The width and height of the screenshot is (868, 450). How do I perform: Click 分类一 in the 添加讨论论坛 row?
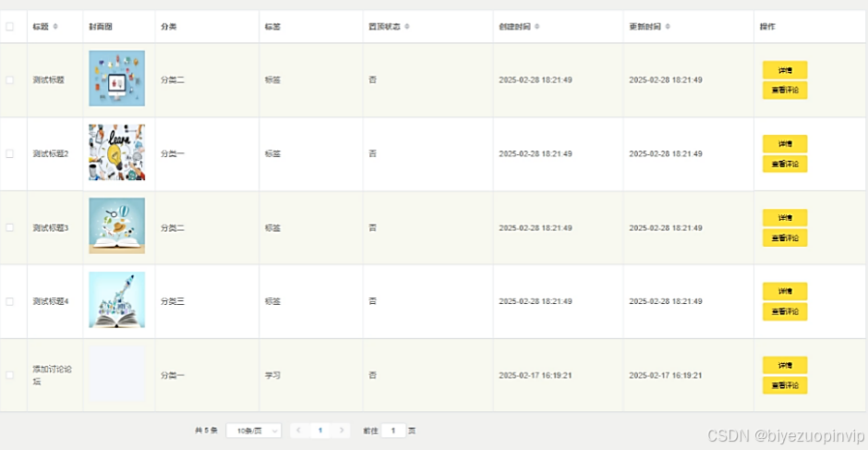(x=173, y=375)
